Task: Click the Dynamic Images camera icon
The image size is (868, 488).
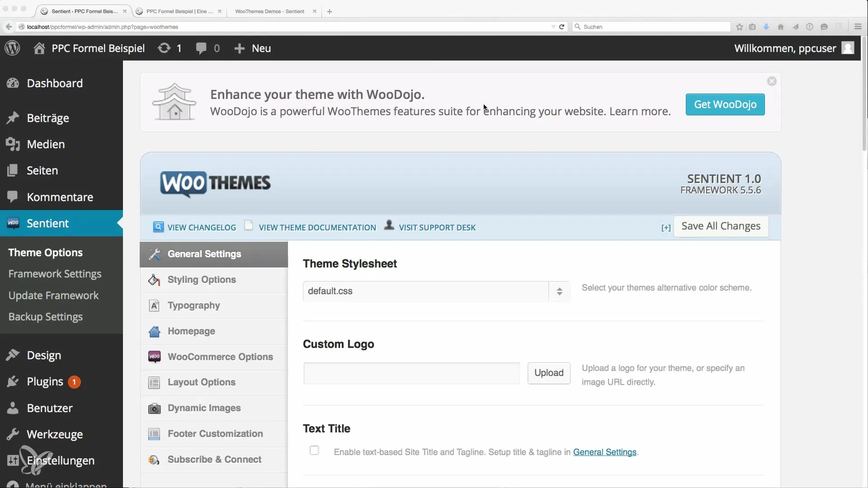Action: pos(154,408)
